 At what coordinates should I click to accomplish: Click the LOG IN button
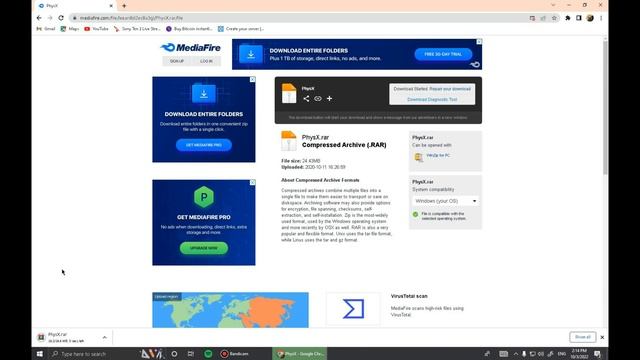click(x=207, y=61)
